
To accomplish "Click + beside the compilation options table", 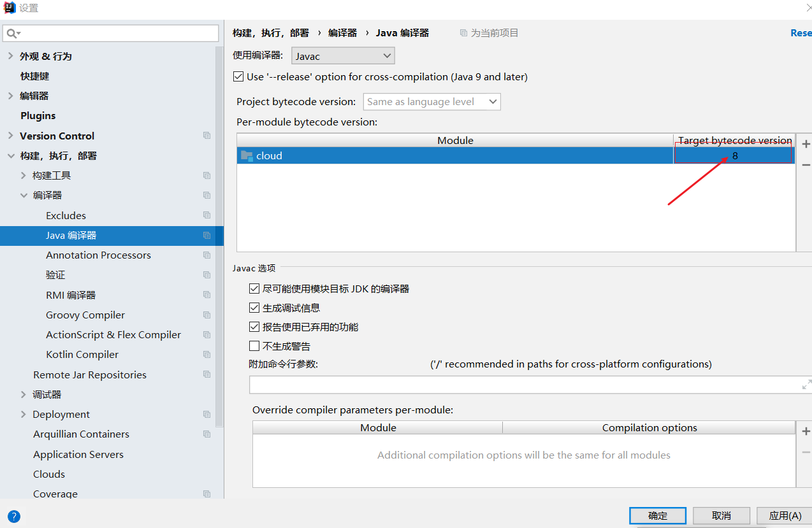I will (805, 431).
